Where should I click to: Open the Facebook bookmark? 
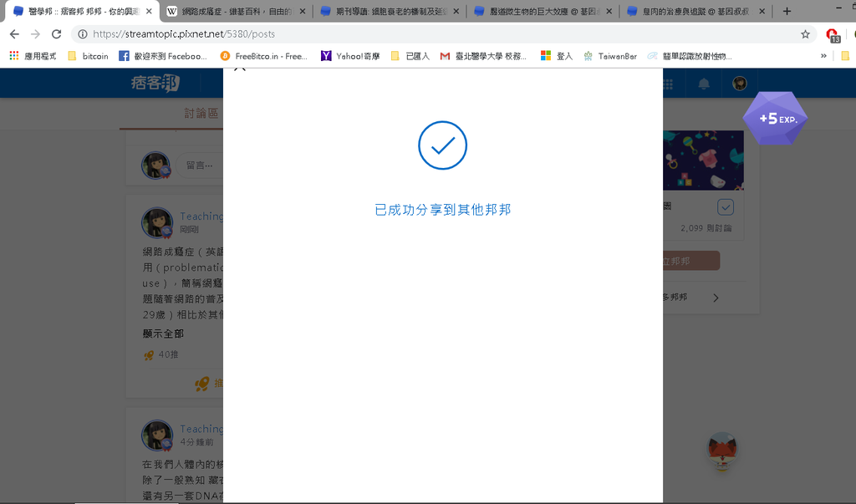[163, 56]
